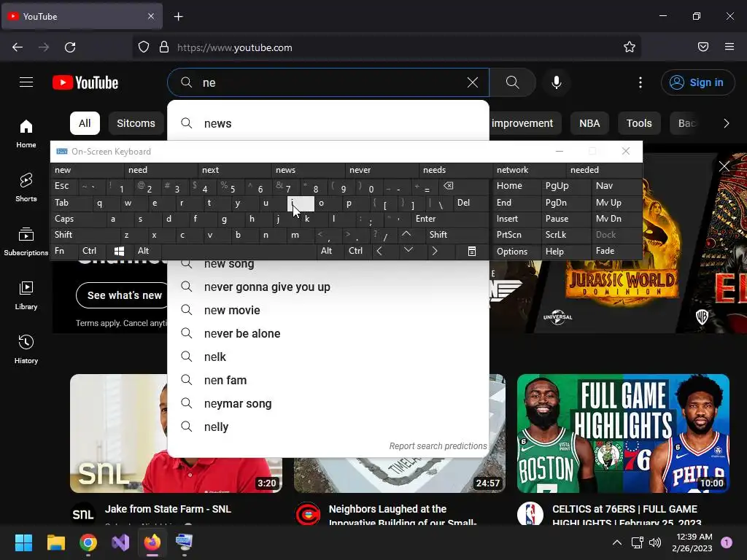
Task: Open Subscriptions in the sidebar
Action: pos(26,241)
